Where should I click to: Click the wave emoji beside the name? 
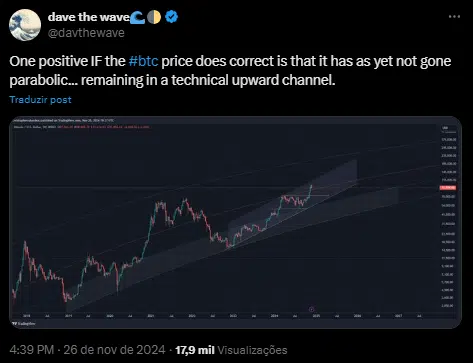[137, 17]
